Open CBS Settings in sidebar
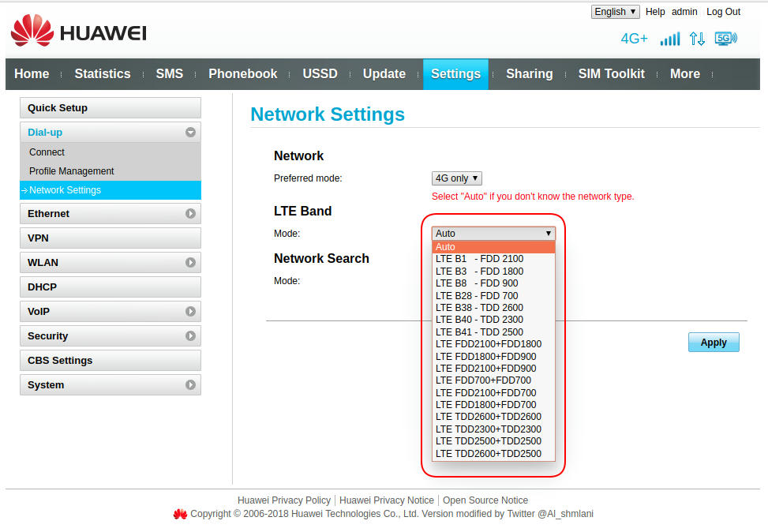Screen dimensions: 768x532 [111, 361]
